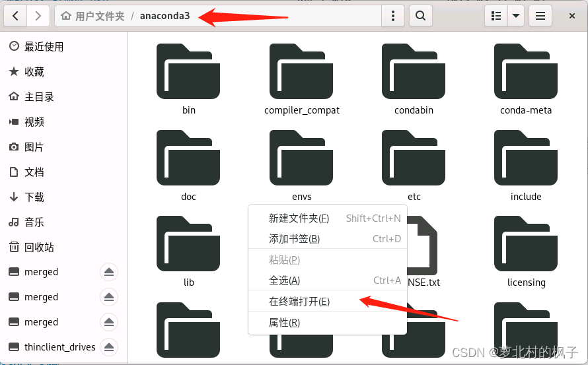Close the file manager window

pos(572,16)
